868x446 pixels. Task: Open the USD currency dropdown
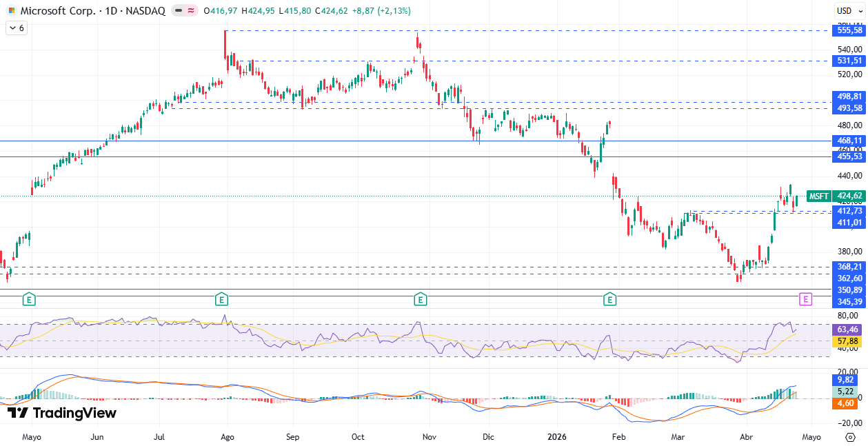[x=845, y=10]
